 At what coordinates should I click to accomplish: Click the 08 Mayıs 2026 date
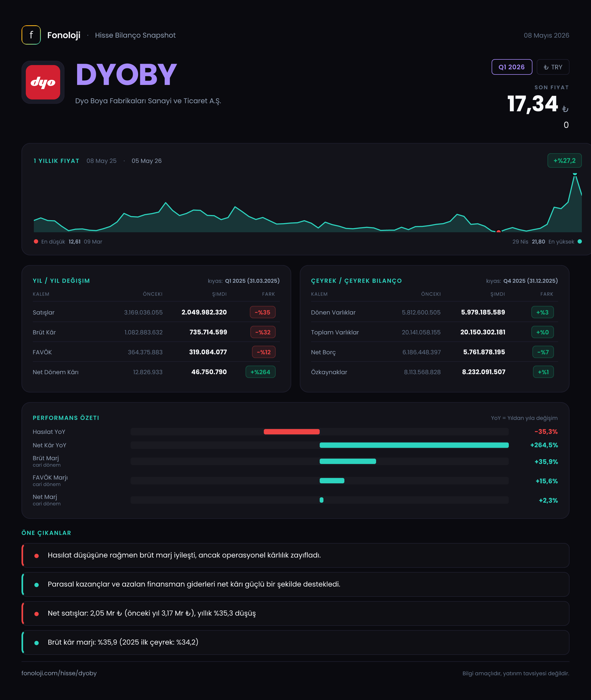[x=546, y=35]
